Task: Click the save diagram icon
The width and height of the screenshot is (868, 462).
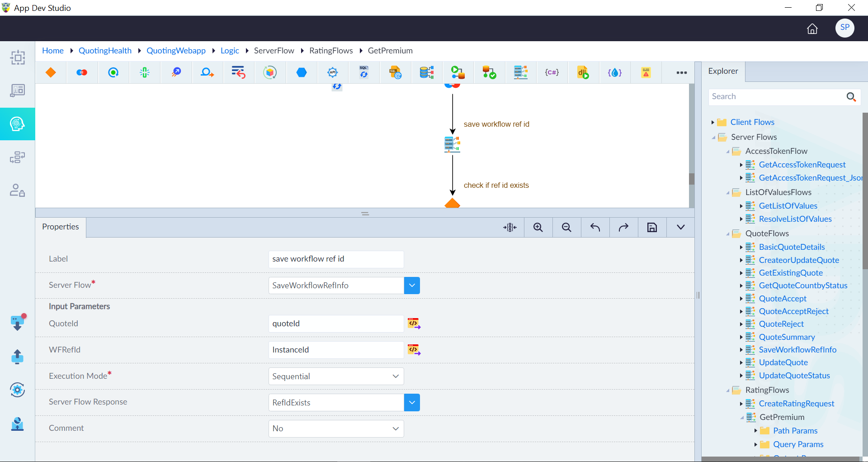Action: click(x=652, y=228)
